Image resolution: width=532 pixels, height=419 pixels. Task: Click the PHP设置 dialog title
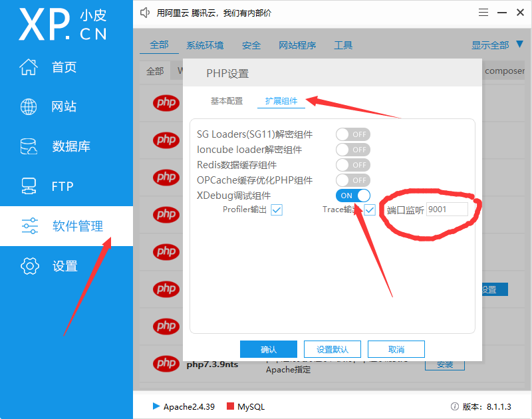(227, 73)
